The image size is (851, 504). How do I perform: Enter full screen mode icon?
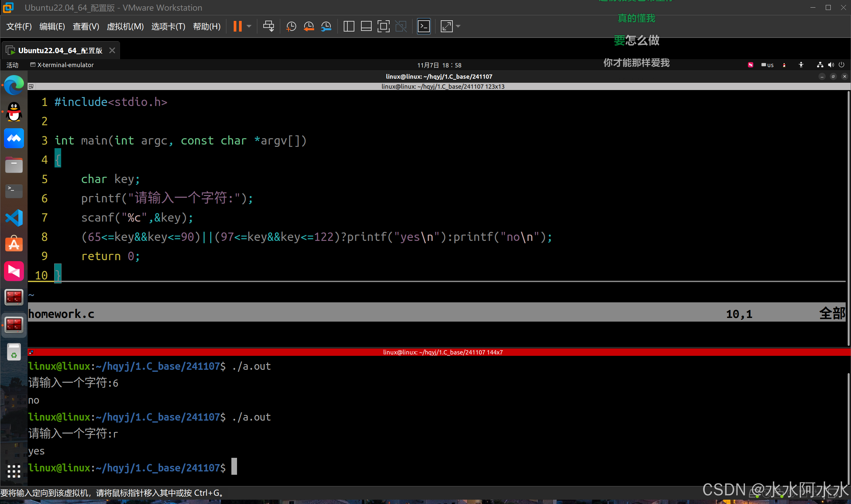pyautogui.click(x=383, y=27)
